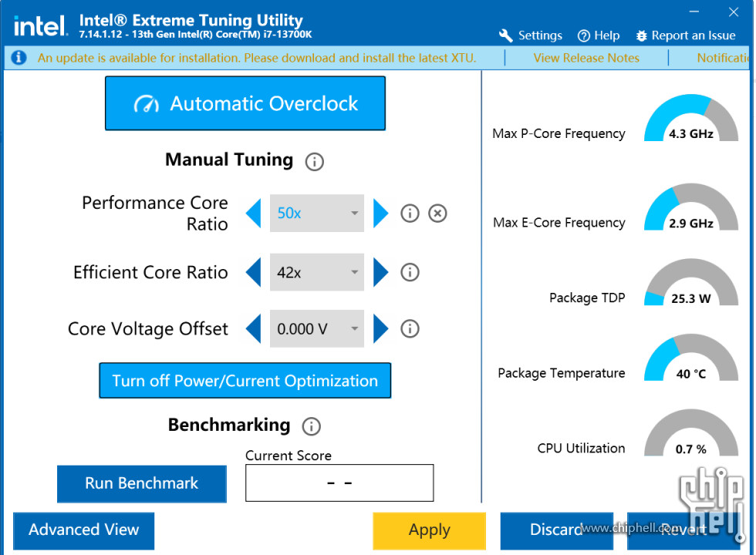Click the CPU Utilization label
Image resolution: width=756 pixels, height=555 pixels.
(581, 448)
